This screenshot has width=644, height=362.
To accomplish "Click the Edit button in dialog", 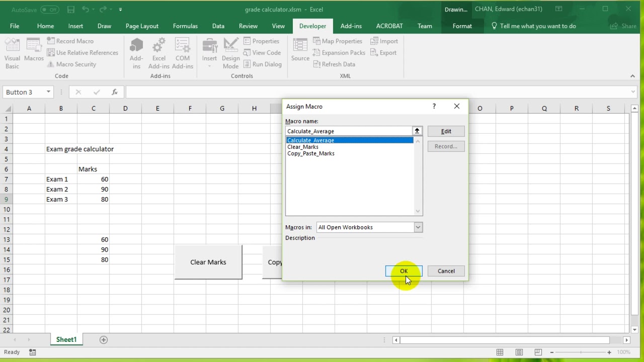I will pyautogui.click(x=446, y=131).
